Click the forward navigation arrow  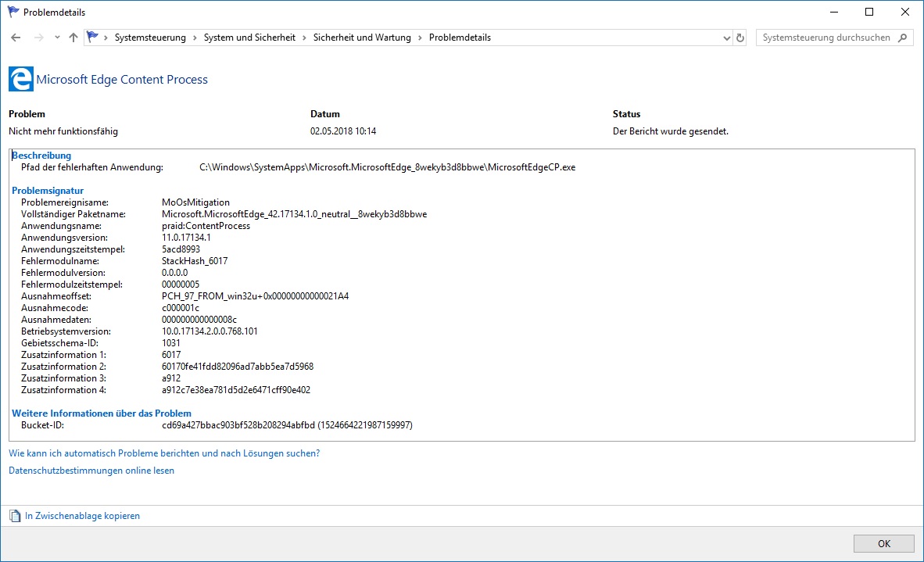[x=39, y=38]
